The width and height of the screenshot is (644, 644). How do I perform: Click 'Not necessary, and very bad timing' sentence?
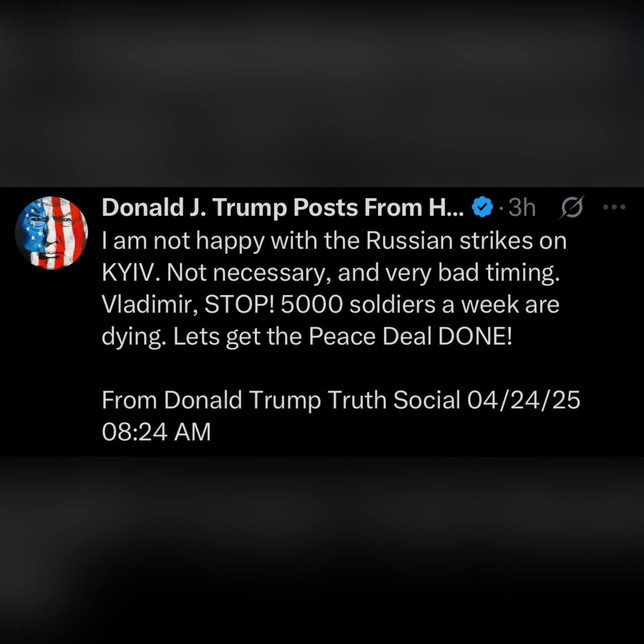[363, 273]
